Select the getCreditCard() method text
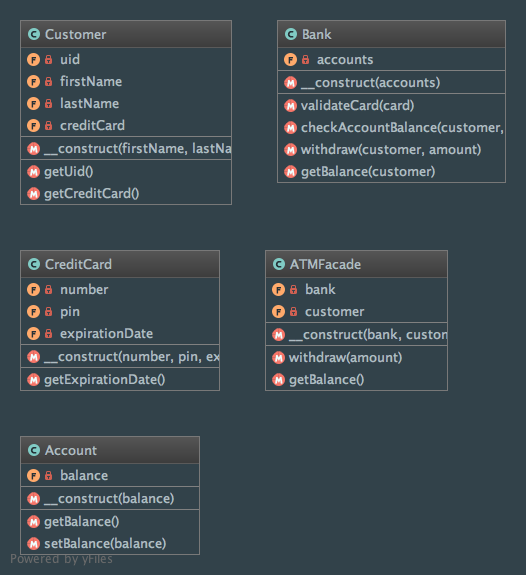This screenshot has height=575, width=526. pyautogui.click(x=92, y=194)
